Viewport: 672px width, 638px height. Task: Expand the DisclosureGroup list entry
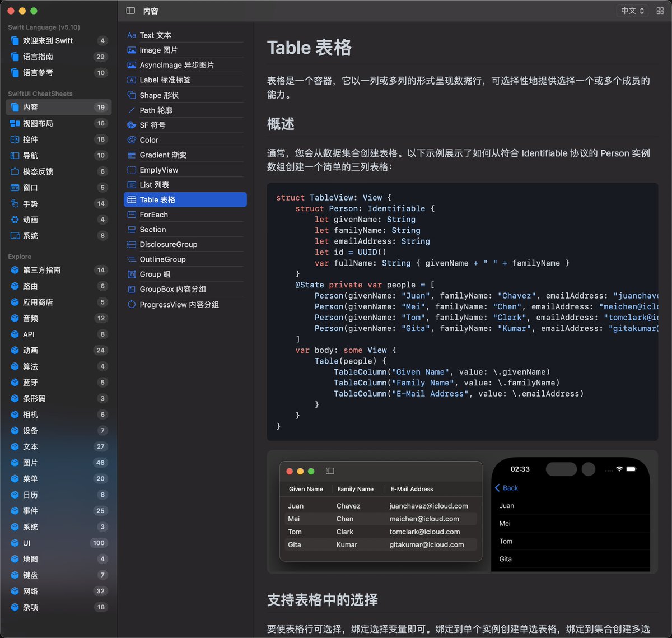[x=170, y=244]
